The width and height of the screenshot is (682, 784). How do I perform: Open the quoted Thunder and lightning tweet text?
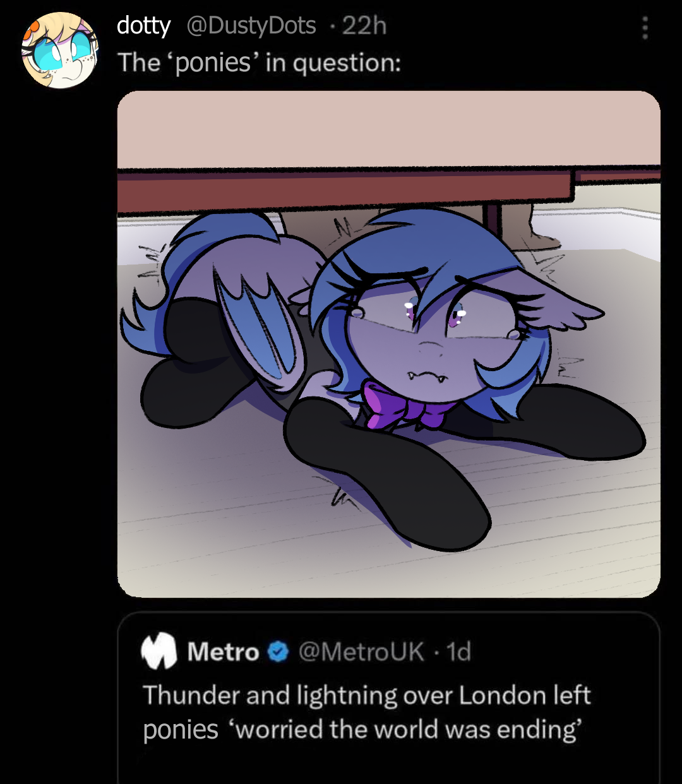pyautogui.click(x=366, y=712)
